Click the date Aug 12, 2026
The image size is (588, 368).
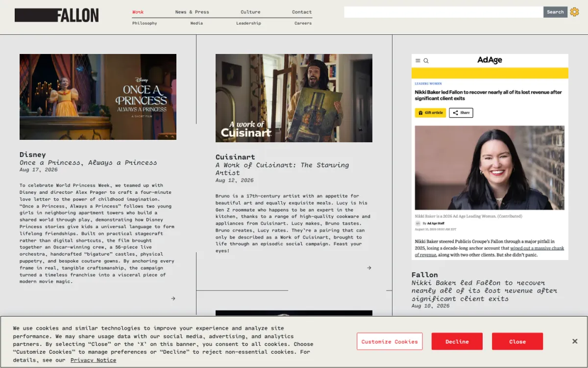coord(235,181)
